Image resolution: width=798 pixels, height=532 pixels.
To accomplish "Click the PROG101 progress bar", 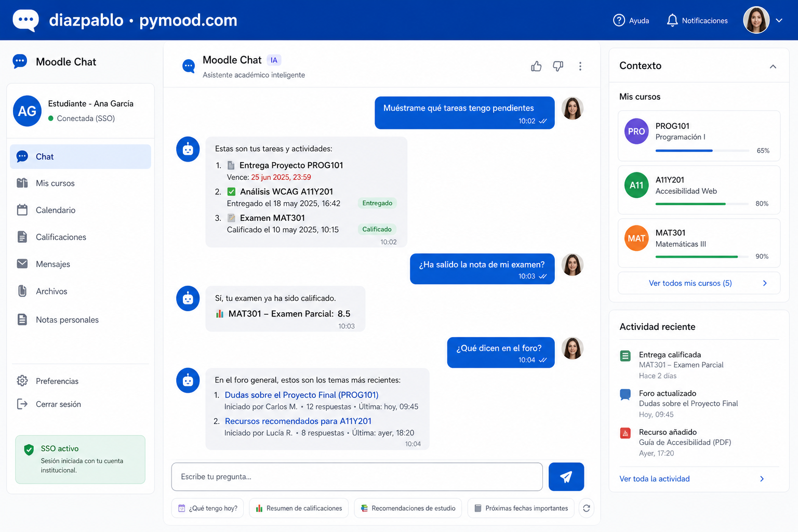I will (x=702, y=151).
